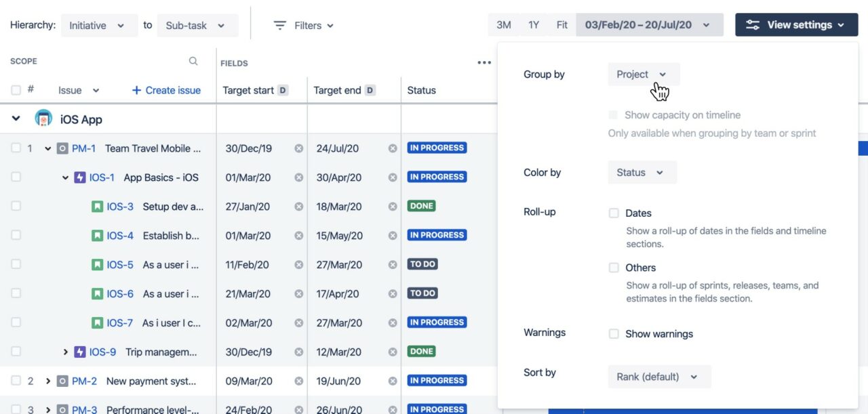The height and width of the screenshot is (414, 868).
Task: Click the Create issue button
Action: point(166,89)
